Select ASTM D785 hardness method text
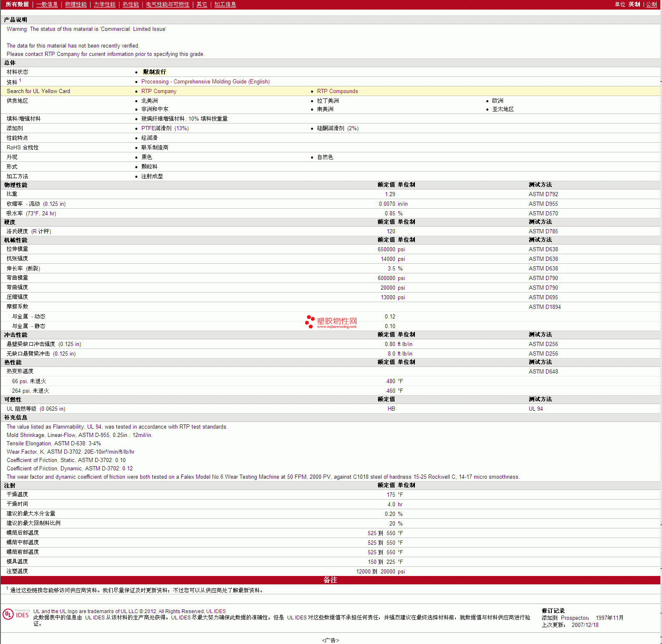Screen dimensions: 662x644 tap(543, 232)
